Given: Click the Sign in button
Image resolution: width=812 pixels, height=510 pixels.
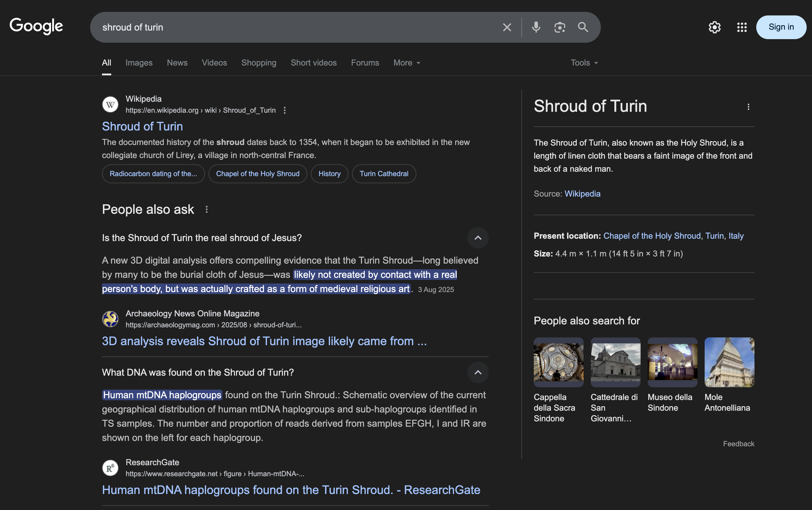Looking at the screenshot, I should [781, 27].
